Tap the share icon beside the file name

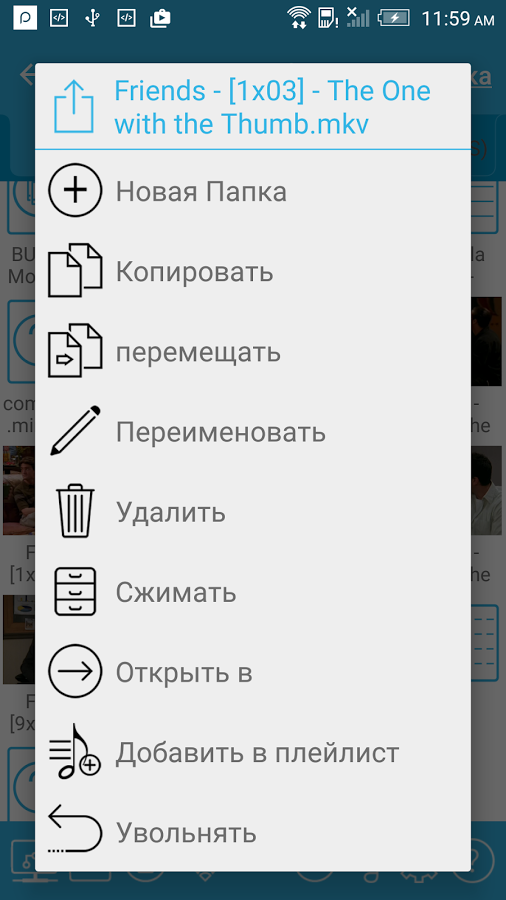click(x=74, y=107)
